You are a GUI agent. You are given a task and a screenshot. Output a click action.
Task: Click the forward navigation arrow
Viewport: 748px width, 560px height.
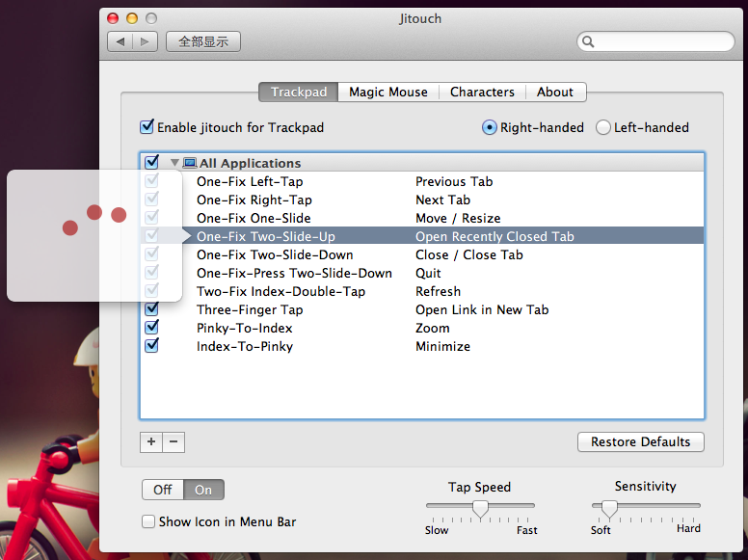145,41
